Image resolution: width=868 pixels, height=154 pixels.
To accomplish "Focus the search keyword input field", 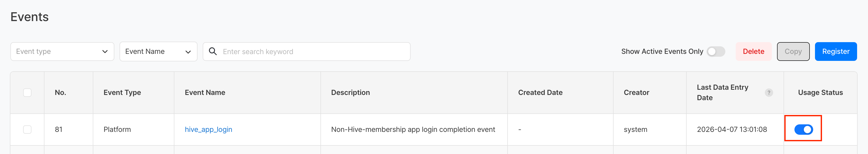I will click(313, 52).
